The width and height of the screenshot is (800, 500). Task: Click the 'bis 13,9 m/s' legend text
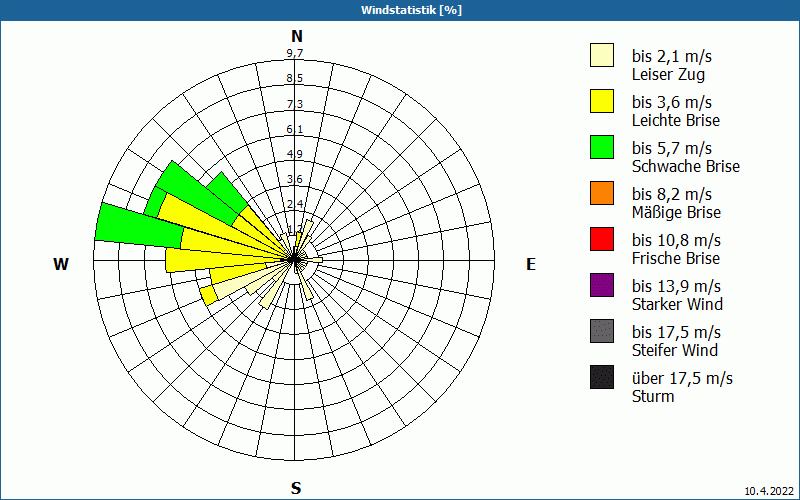(676, 286)
